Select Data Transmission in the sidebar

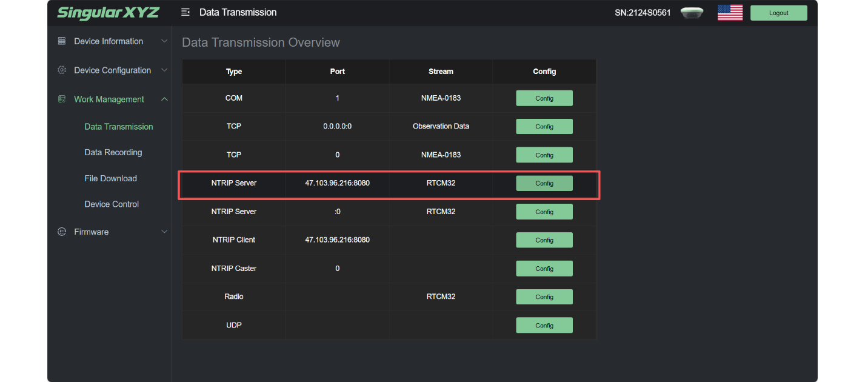(119, 127)
